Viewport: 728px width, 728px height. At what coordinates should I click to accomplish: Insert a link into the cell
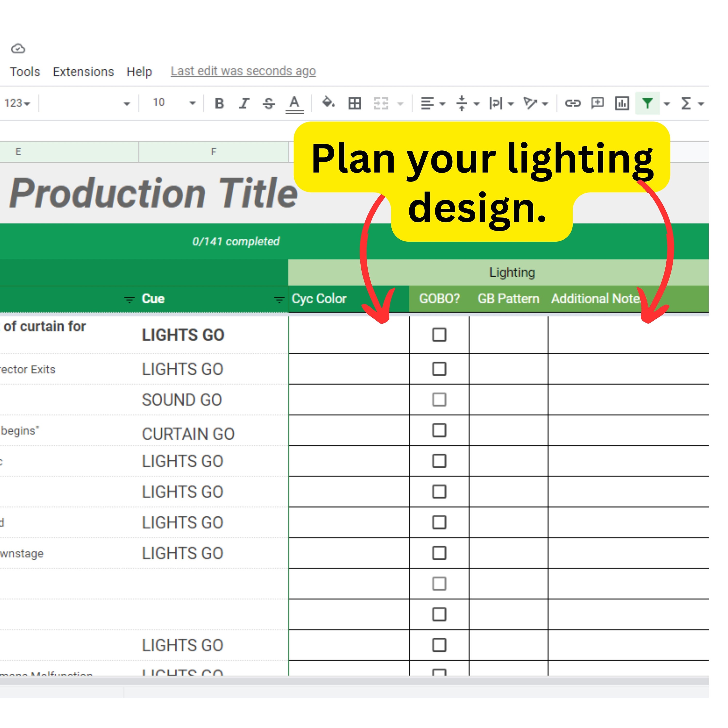[x=574, y=103]
